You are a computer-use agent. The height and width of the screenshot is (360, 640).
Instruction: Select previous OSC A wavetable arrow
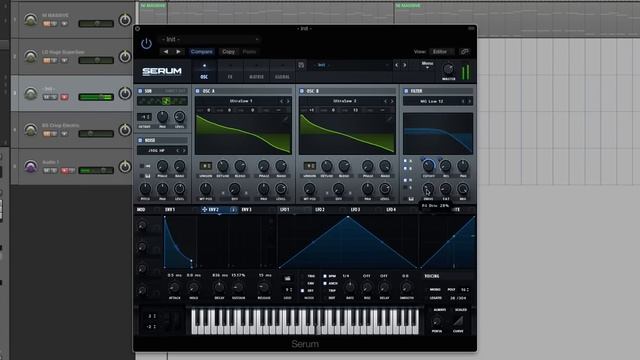281,101
